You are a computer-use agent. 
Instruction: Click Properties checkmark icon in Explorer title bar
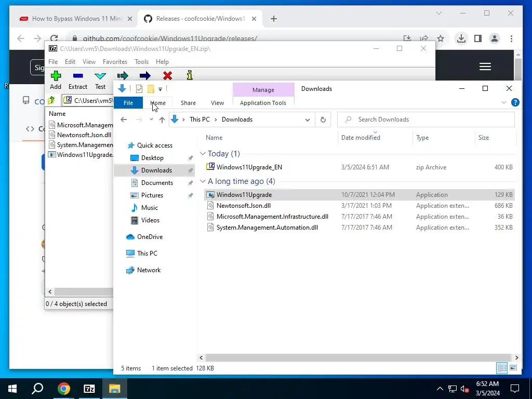(139, 89)
